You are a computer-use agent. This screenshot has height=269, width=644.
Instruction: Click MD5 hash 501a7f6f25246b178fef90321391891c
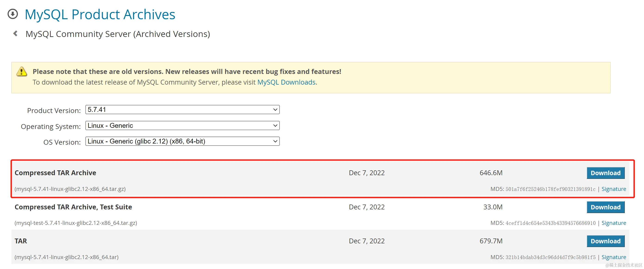click(550, 189)
